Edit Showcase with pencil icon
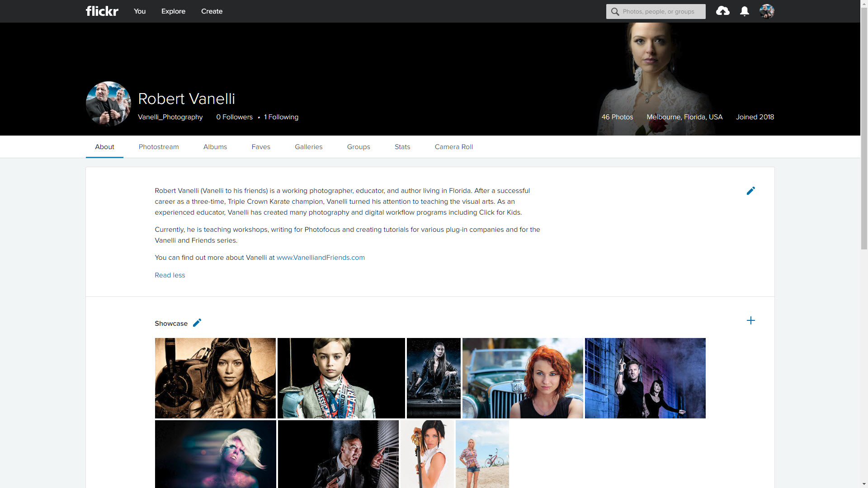The width and height of the screenshot is (868, 488). (197, 323)
